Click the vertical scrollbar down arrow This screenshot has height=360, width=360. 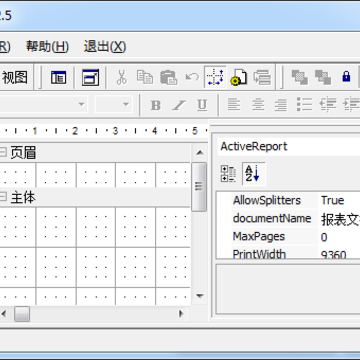(x=200, y=296)
